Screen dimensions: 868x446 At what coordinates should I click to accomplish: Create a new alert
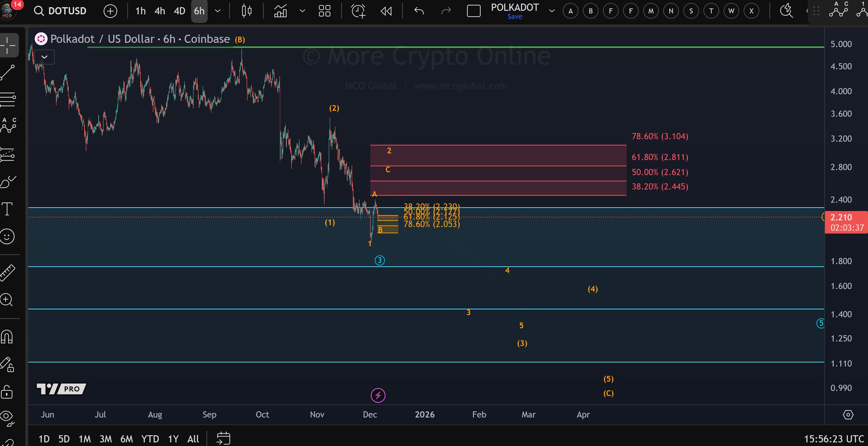click(358, 11)
